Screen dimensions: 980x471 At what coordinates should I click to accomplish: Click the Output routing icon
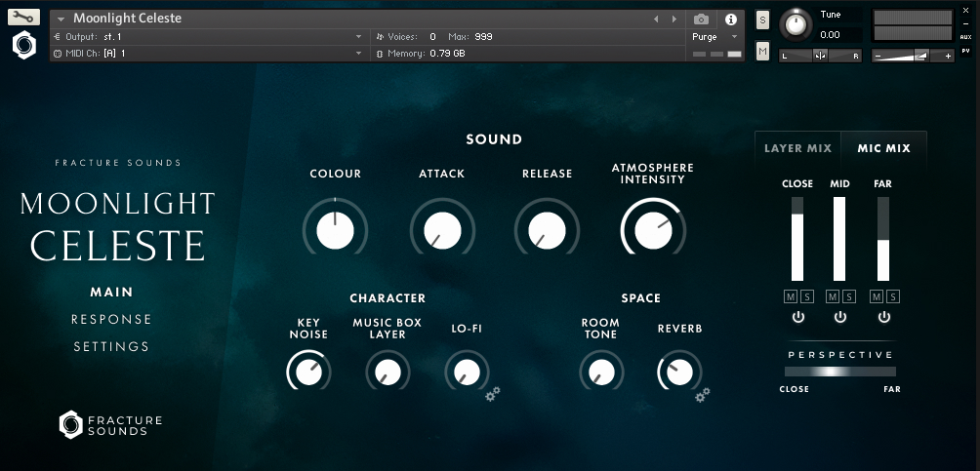tap(58, 37)
